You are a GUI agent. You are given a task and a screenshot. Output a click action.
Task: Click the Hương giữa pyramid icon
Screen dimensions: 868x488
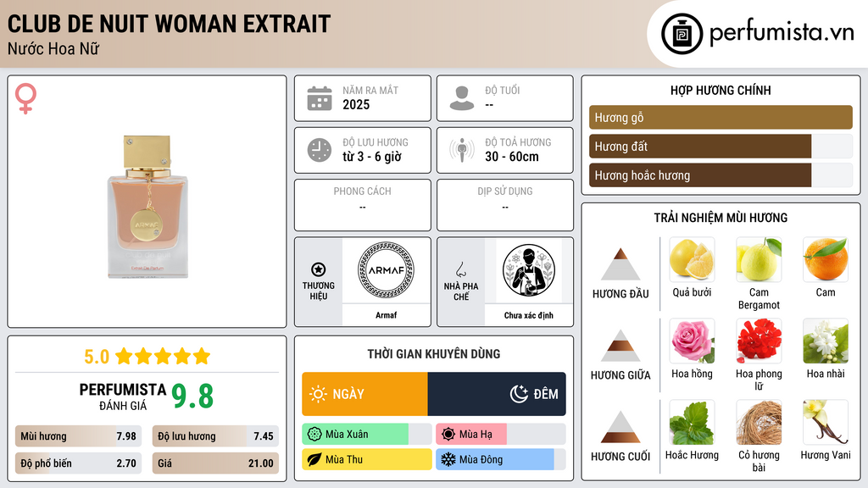click(x=620, y=346)
